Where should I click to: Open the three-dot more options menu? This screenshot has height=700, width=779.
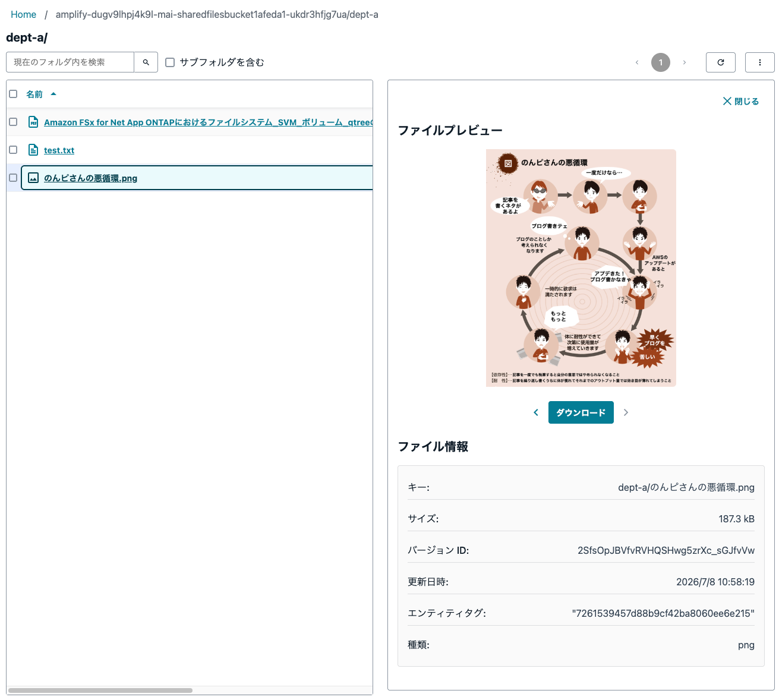point(760,62)
